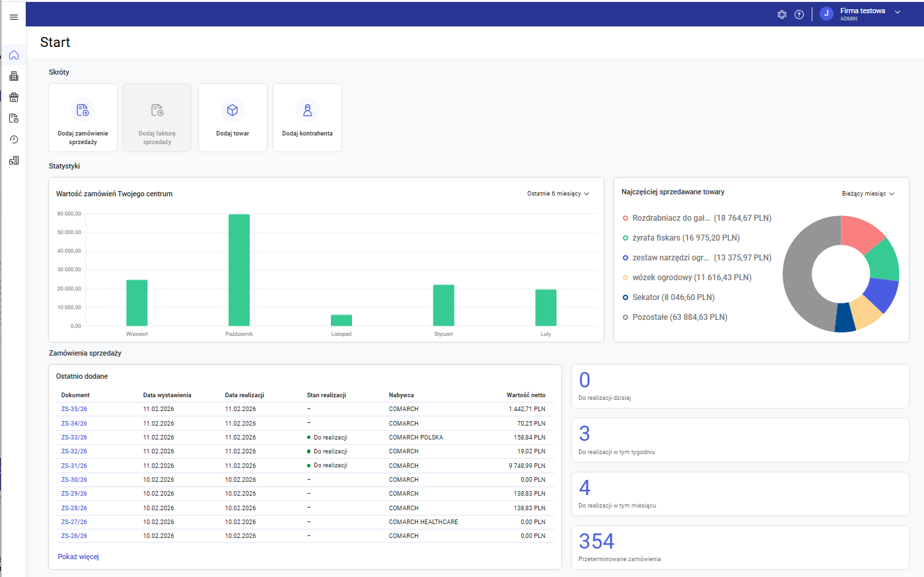The width and height of the screenshot is (924, 577).
Task: Click the Październik bar in the chart
Action: pyautogui.click(x=239, y=270)
